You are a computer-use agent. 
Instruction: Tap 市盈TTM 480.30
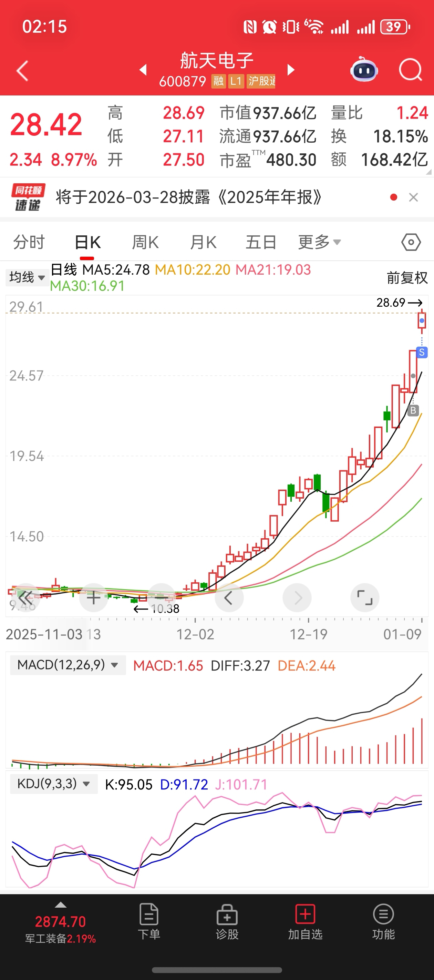pyautogui.click(x=268, y=160)
